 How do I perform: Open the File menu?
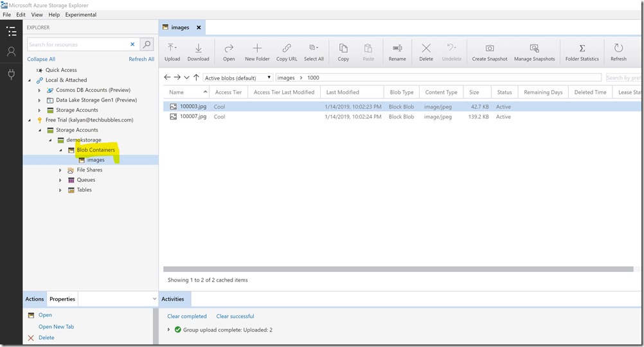pos(6,14)
